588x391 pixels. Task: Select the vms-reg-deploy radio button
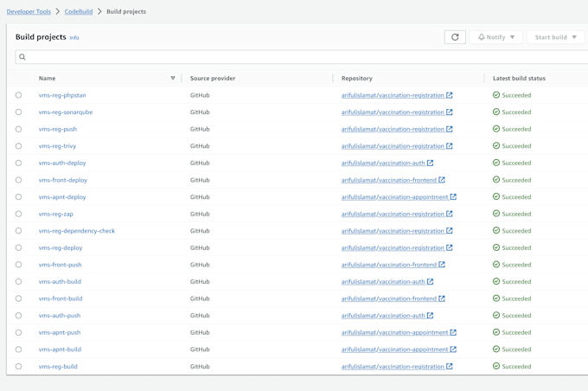click(18, 247)
